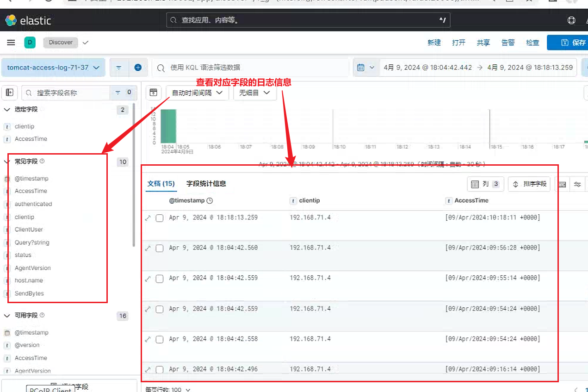Click 打开 in the top menu
588x392 pixels.
pyautogui.click(x=459, y=43)
